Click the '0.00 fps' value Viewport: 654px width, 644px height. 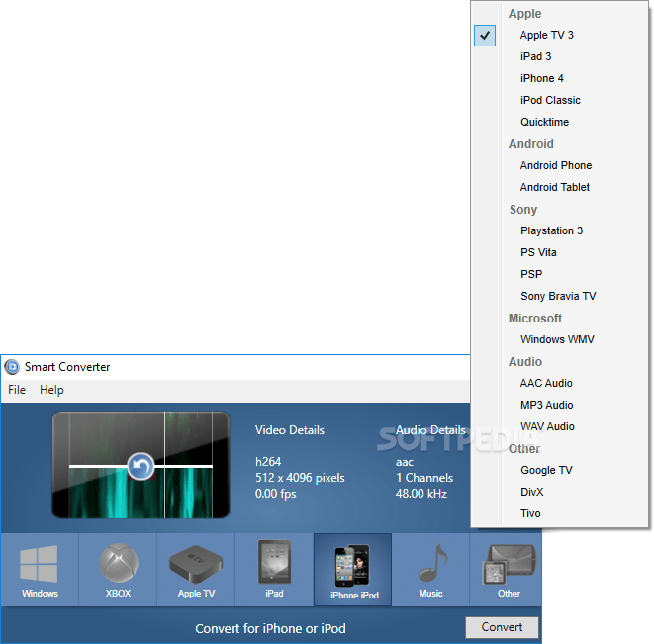275,494
